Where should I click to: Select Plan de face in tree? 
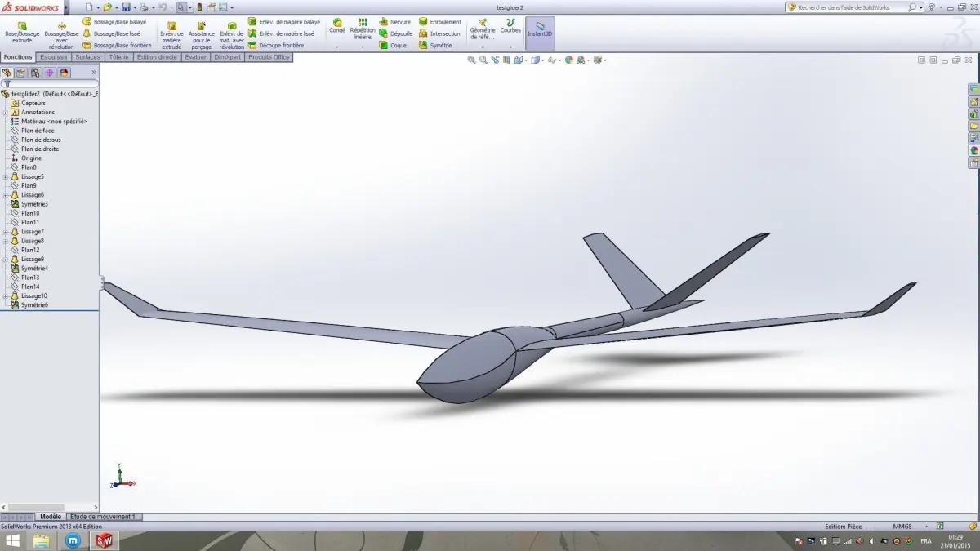[38, 131]
